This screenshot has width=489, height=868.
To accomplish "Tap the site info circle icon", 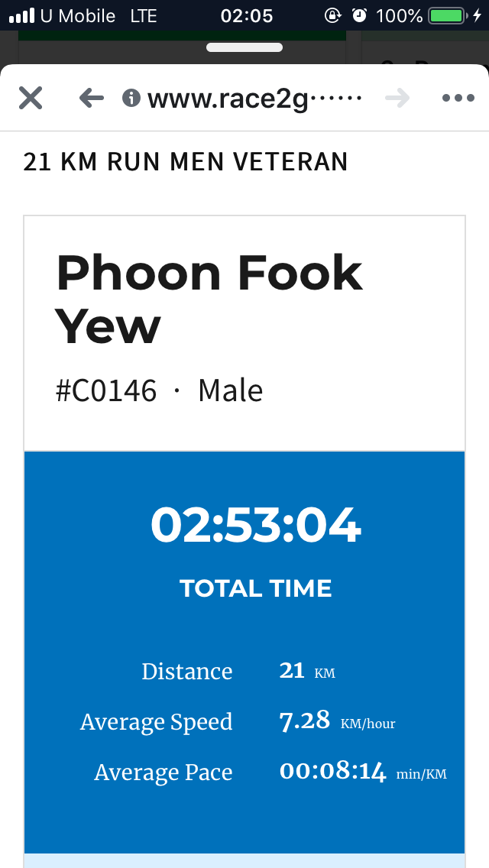I will coord(131,98).
